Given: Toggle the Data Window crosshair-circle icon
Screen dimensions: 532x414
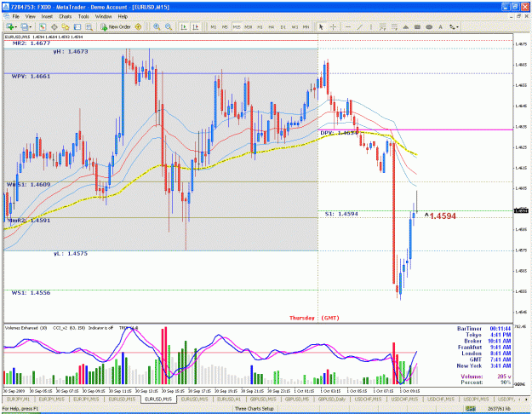Looking at the screenshot, I should point(54,26).
